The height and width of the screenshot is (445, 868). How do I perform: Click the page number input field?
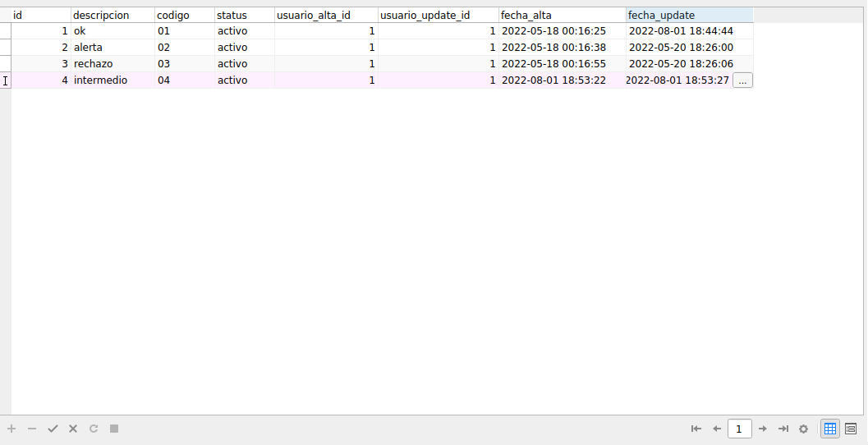coord(739,429)
